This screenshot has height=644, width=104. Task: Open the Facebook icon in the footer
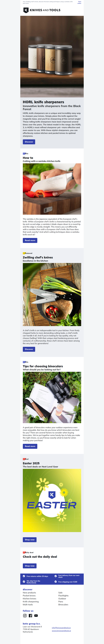30,615
